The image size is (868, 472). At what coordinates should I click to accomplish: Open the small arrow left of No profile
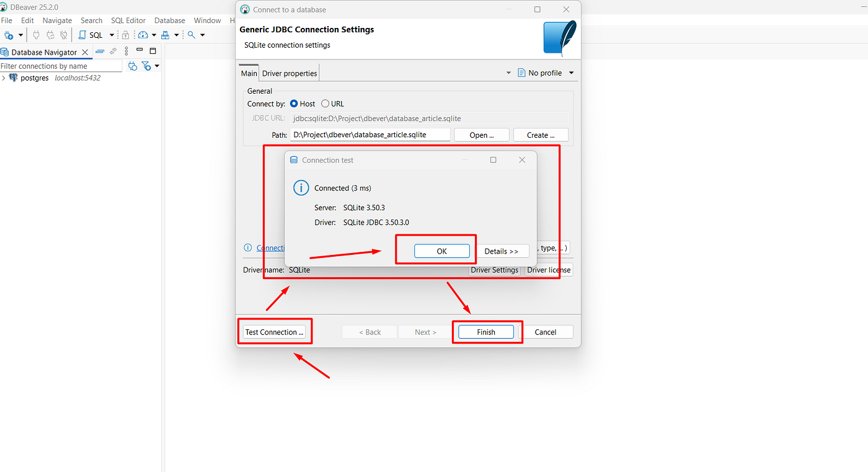(509, 73)
